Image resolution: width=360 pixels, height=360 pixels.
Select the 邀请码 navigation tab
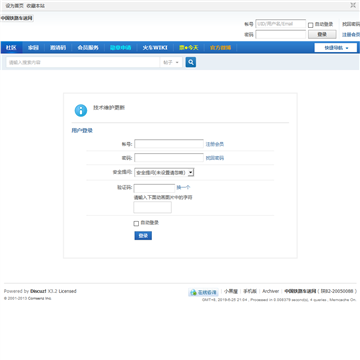tap(58, 48)
